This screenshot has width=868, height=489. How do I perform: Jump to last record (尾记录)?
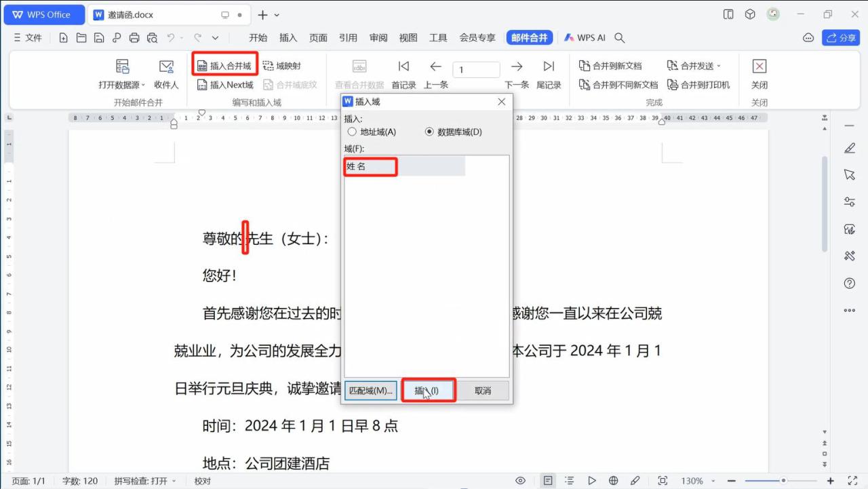[549, 75]
